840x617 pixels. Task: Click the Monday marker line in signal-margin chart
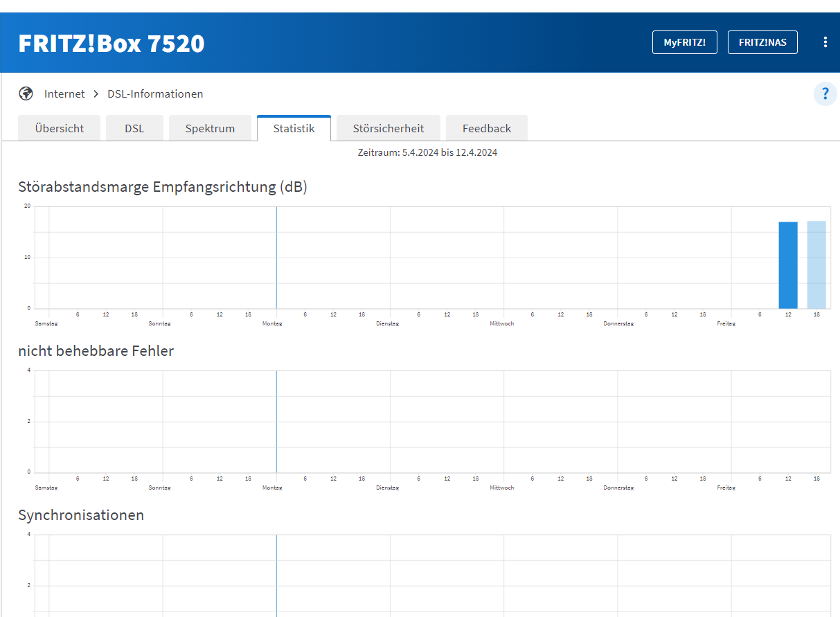(276, 258)
